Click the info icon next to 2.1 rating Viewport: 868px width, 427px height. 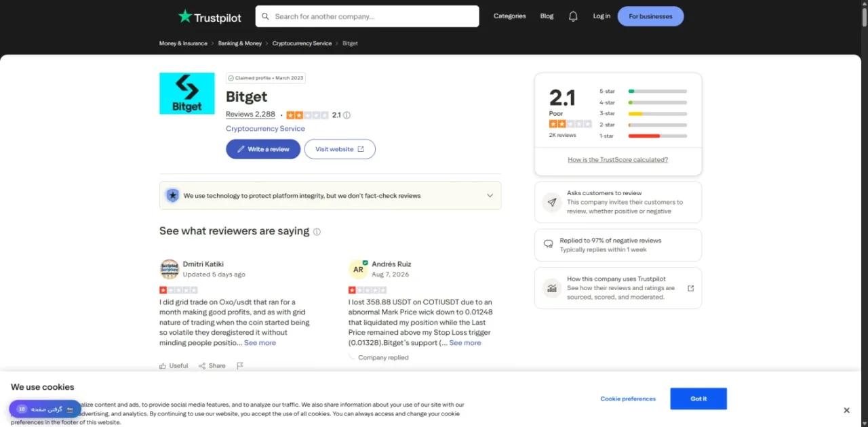tap(347, 115)
